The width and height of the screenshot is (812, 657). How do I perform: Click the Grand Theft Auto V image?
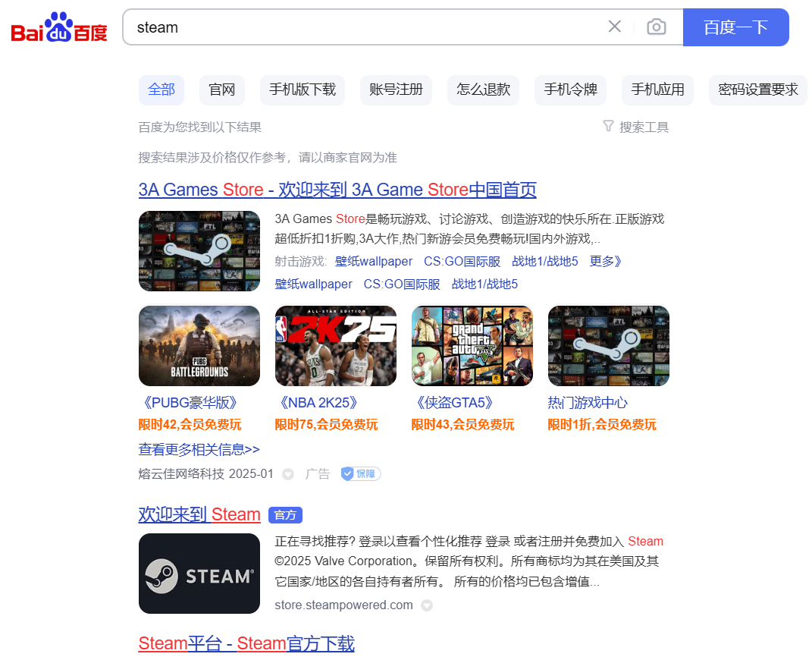click(472, 346)
